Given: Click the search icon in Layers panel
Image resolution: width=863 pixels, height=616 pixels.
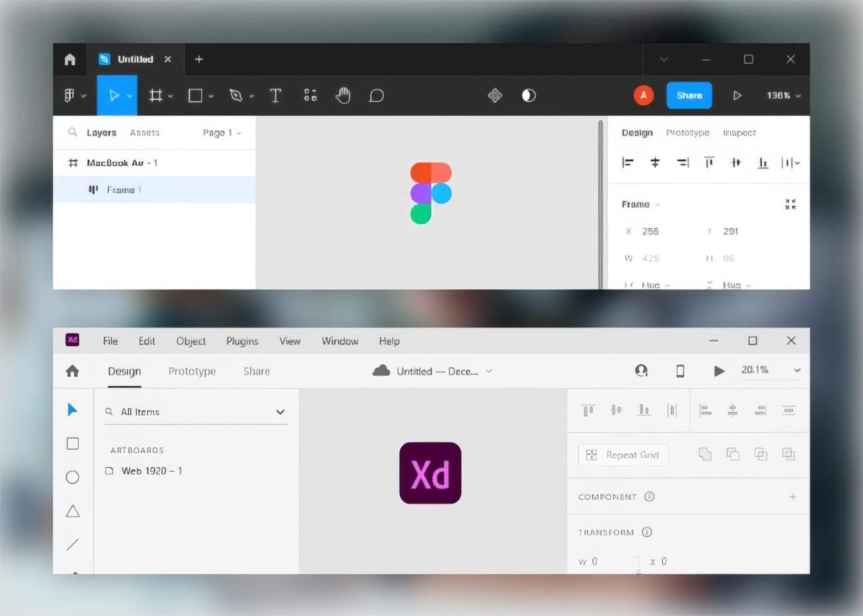Looking at the screenshot, I should (73, 133).
